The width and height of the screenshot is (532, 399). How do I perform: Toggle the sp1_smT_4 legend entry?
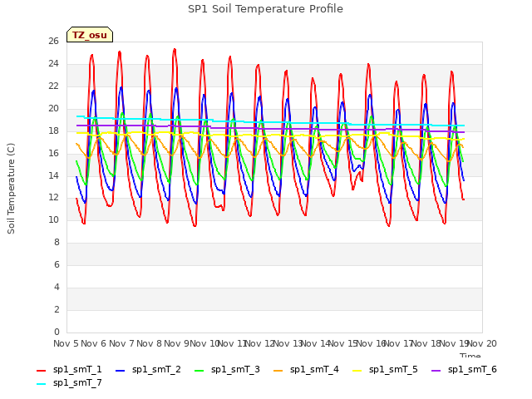[306, 369]
